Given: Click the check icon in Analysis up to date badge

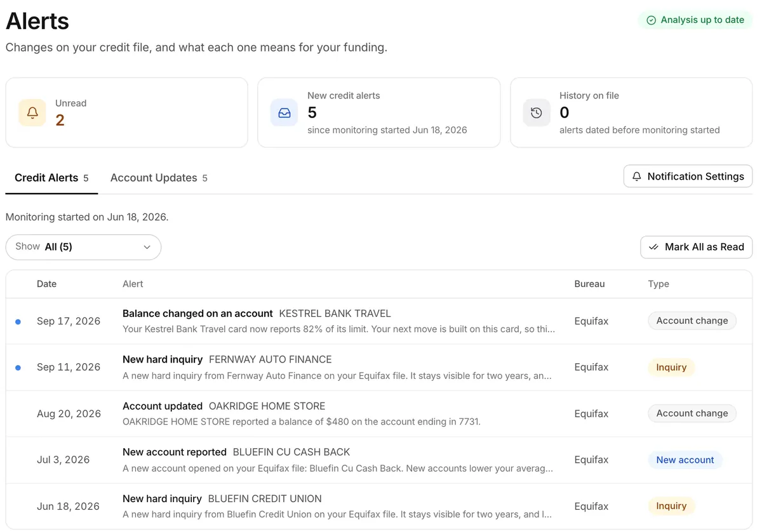Looking at the screenshot, I should [651, 20].
